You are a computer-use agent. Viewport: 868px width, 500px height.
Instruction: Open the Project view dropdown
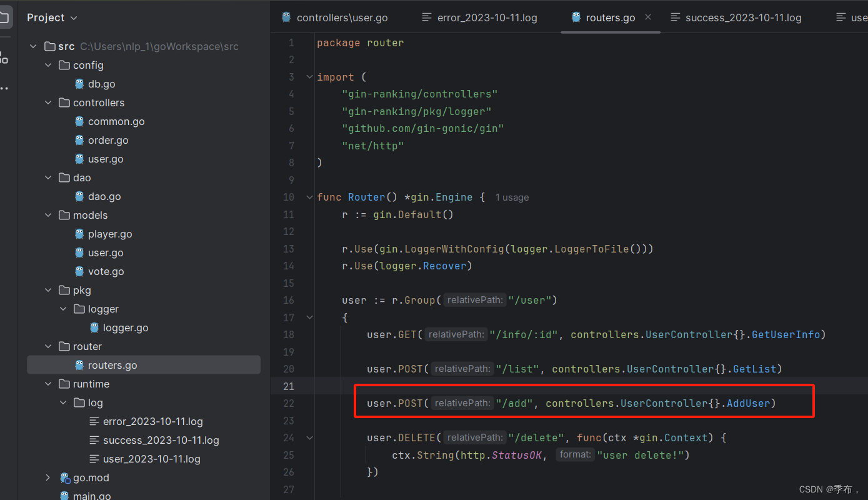pos(52,17)
